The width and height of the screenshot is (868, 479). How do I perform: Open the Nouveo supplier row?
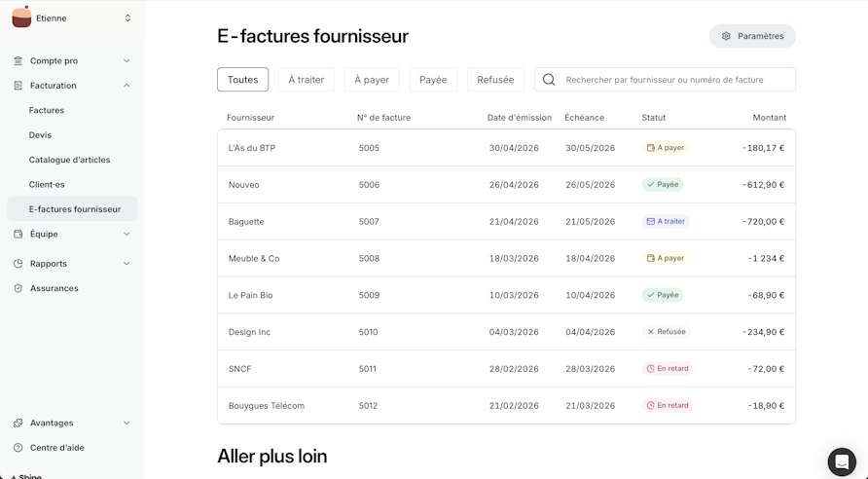tap(507, 185)
